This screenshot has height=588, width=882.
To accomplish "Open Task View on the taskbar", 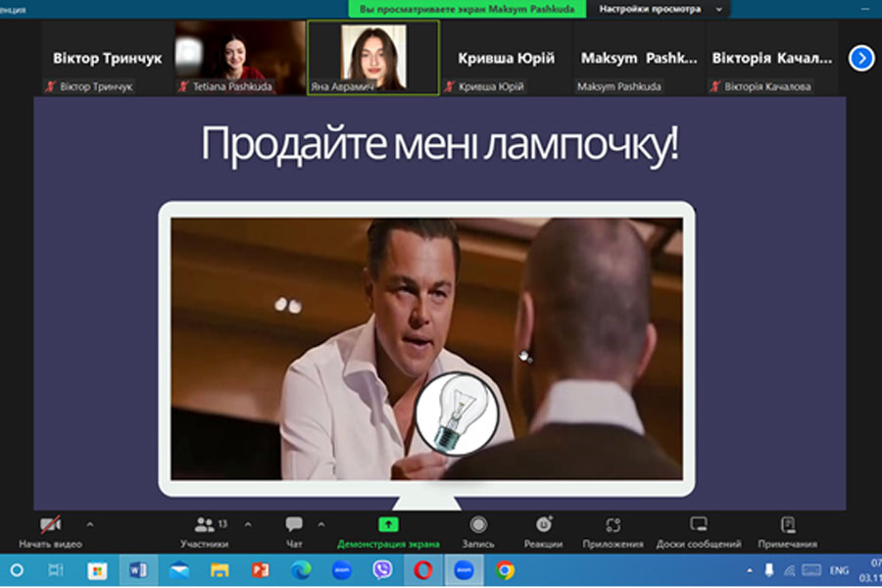I will 55,570.
